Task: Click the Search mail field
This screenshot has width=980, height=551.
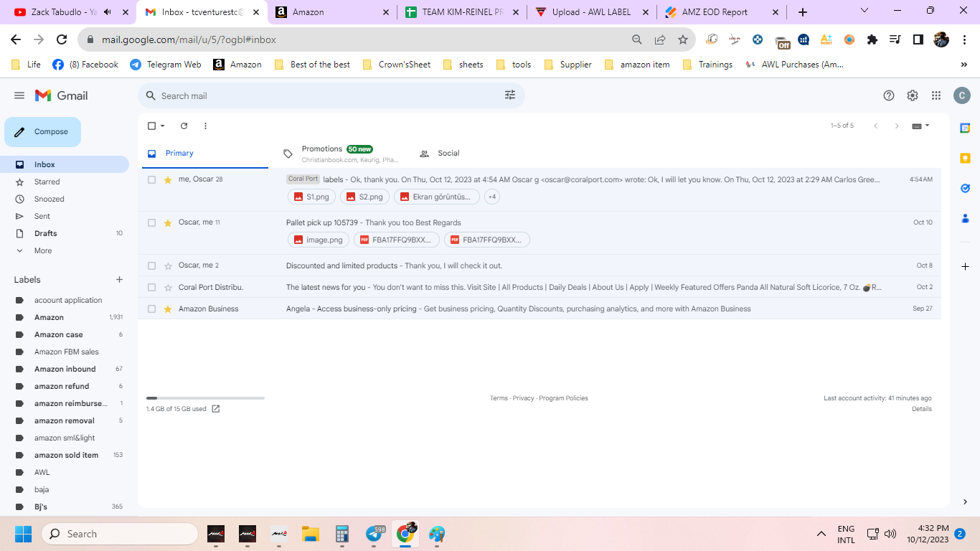Action: [x=330, y=95]
